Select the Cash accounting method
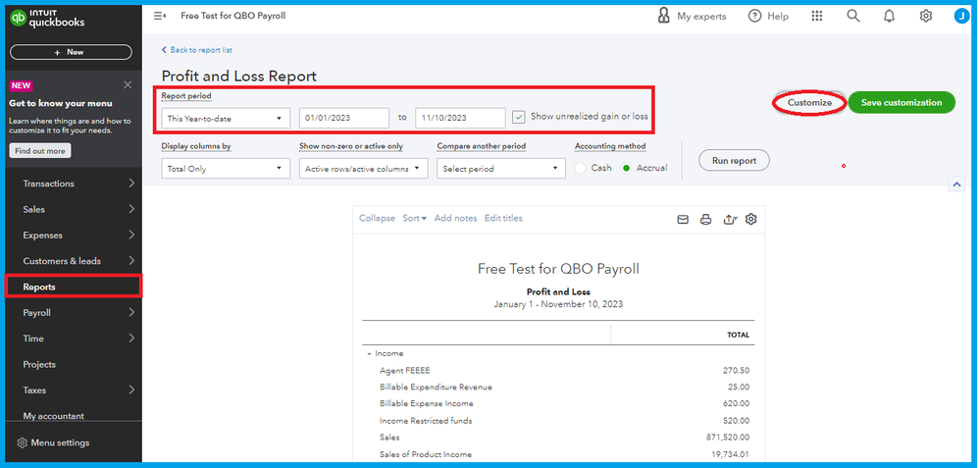Screen dimensions: 980x468 click(580, 168)
